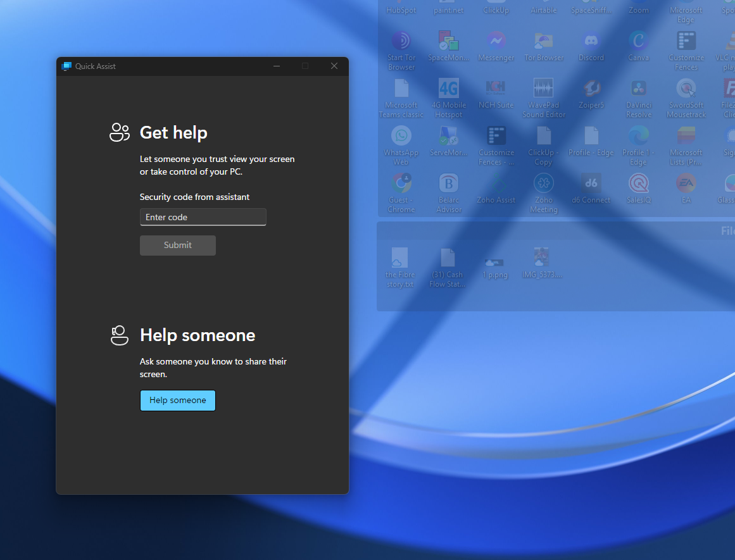
Task: Open WhatsApp Web shortcut
Action: click(x=401, y=137)
